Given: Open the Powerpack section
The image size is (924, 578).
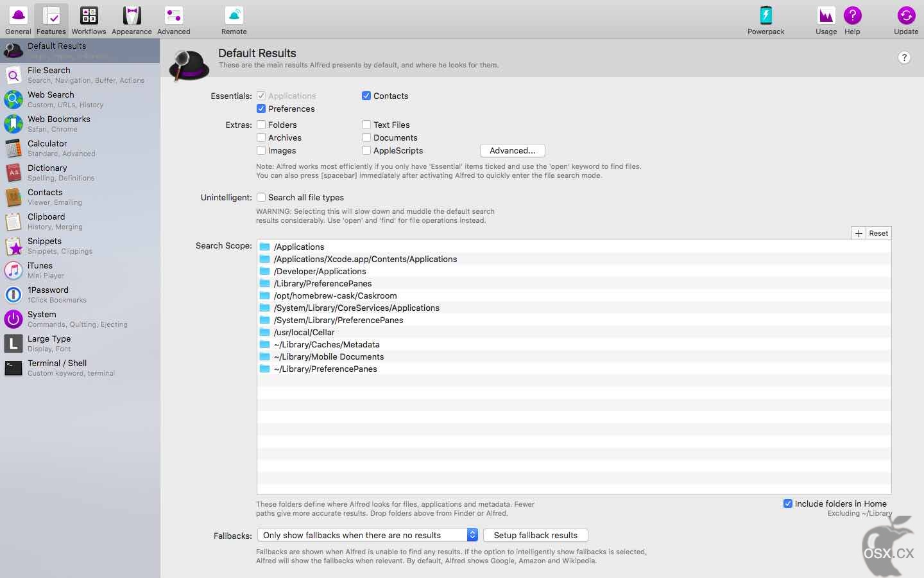Looking at the screenshot, I should [x=766, y=20].
